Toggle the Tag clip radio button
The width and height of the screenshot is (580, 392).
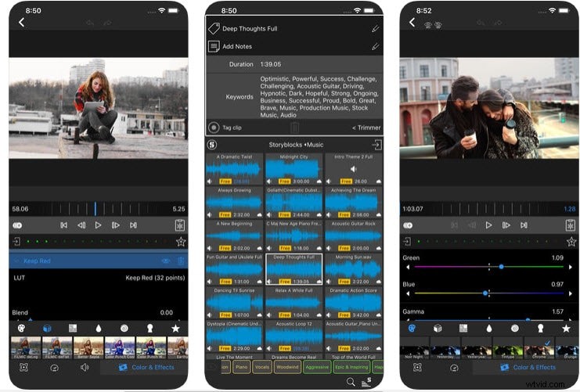click(214, 128)
